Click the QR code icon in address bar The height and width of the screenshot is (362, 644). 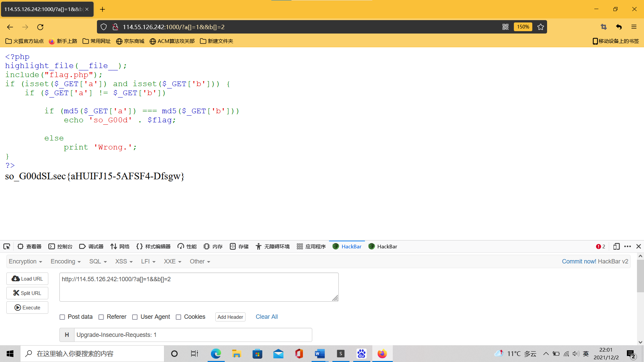tap(505, 27)
